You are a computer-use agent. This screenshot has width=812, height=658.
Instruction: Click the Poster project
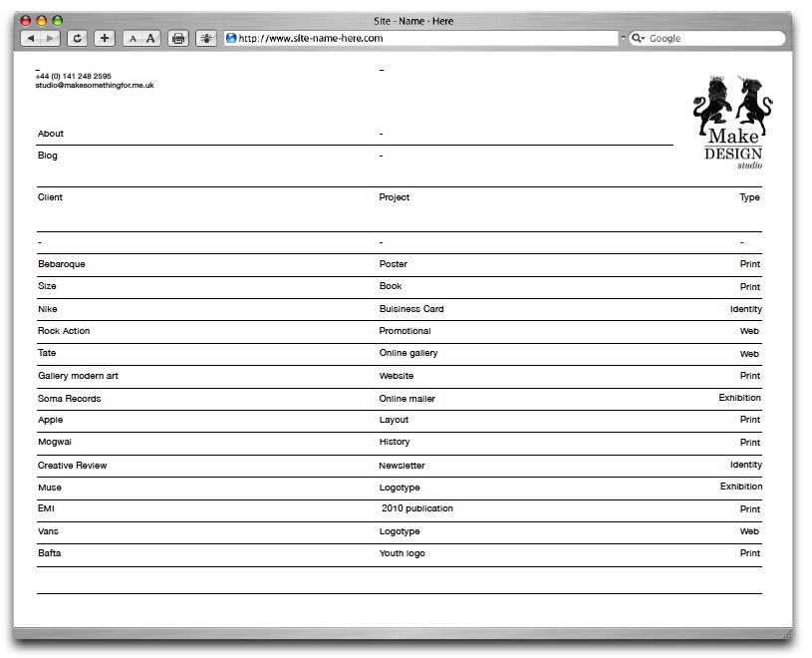coord(394,264)
